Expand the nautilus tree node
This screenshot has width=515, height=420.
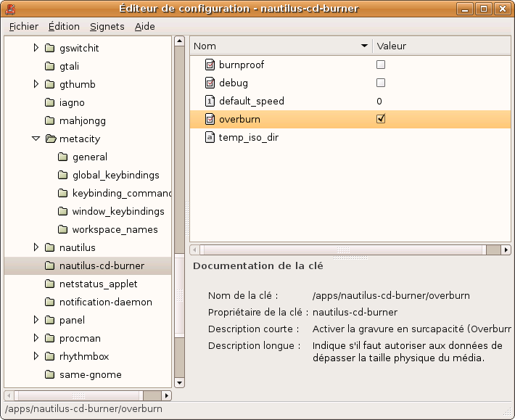[36, 247]
